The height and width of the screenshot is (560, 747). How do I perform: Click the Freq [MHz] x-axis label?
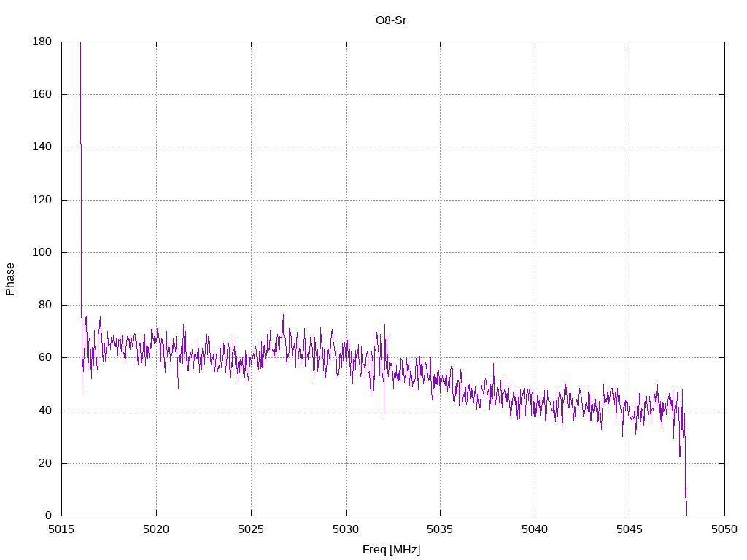point(391,550)
